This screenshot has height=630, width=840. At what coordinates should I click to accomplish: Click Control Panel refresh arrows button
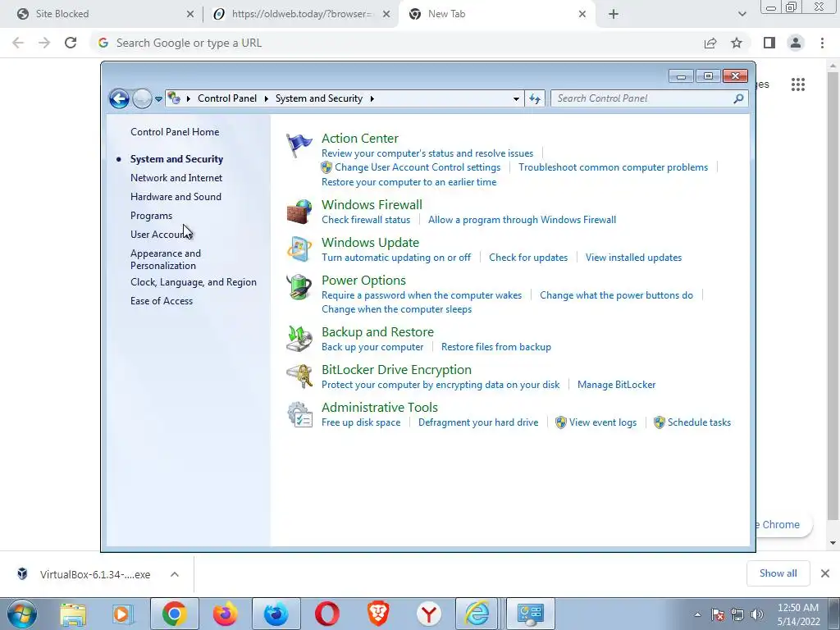coord(535,98)
